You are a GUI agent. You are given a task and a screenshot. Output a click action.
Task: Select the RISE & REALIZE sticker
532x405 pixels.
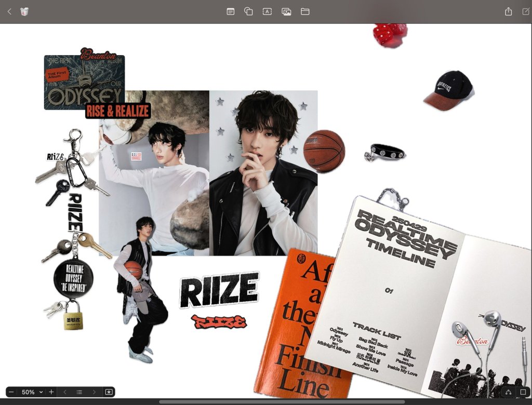point(118,111)
